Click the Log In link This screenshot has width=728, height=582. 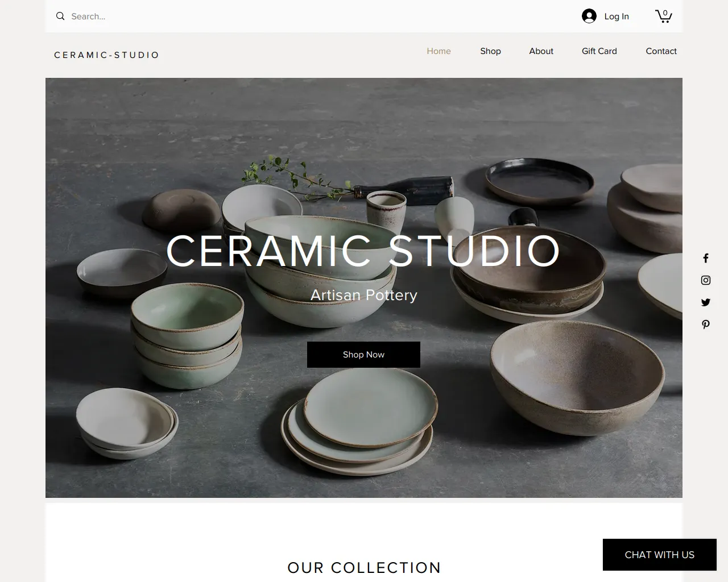point(617,16)
